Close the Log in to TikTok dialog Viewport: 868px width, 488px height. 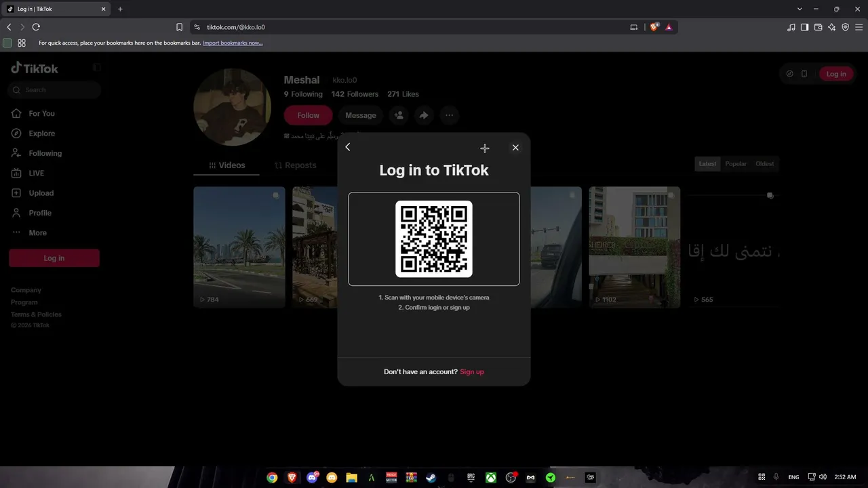[x=515, y=148]
